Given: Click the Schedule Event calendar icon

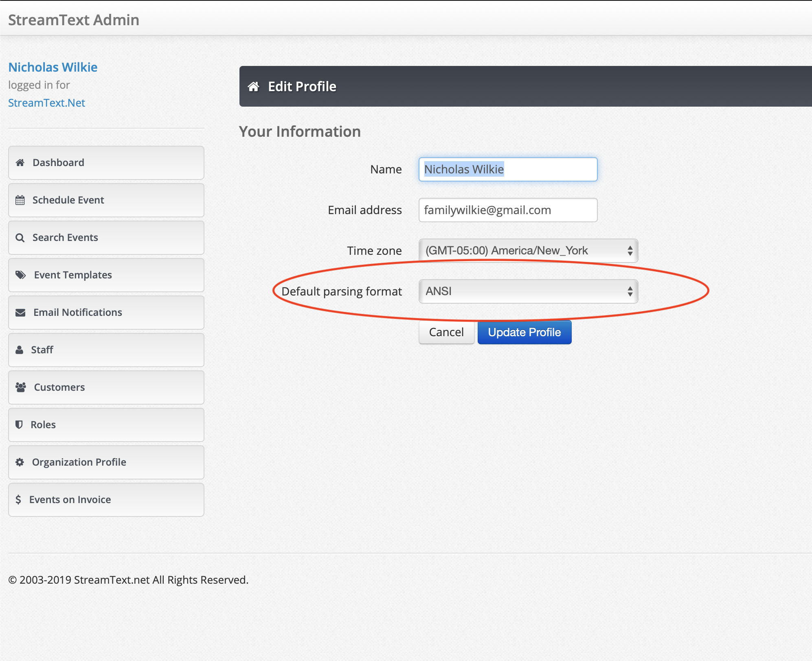Looking at the screenshot, I should (x=20, y=200).
